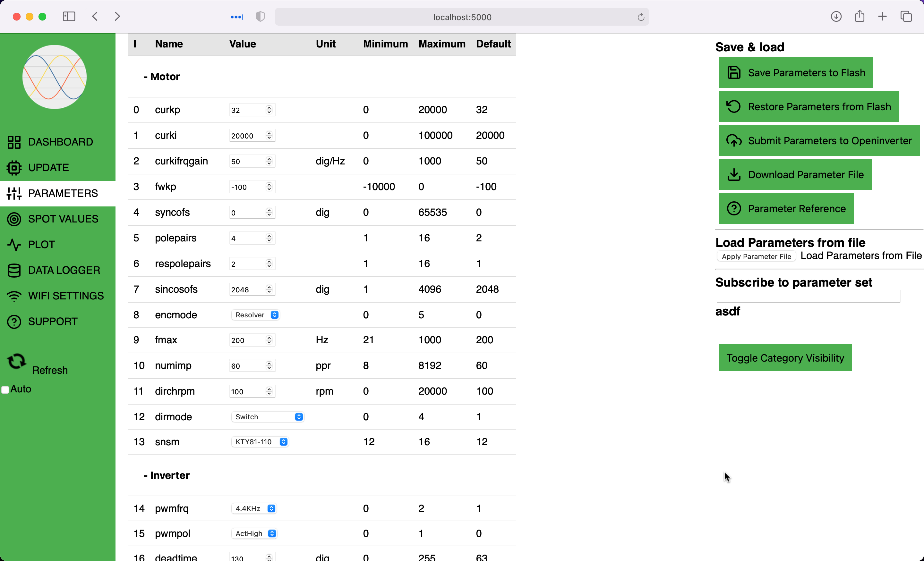Toggle the Auto refresh checkbox

click(5, 390)
